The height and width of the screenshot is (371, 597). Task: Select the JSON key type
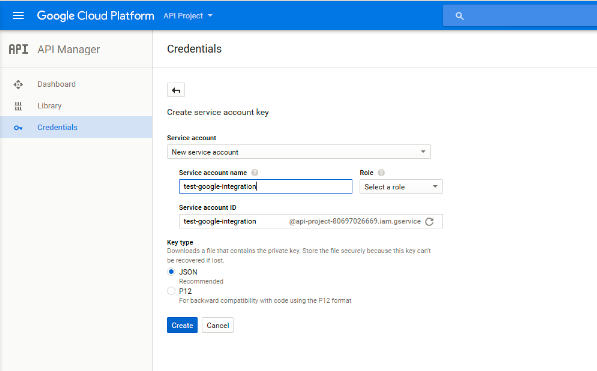coord(171,272)
